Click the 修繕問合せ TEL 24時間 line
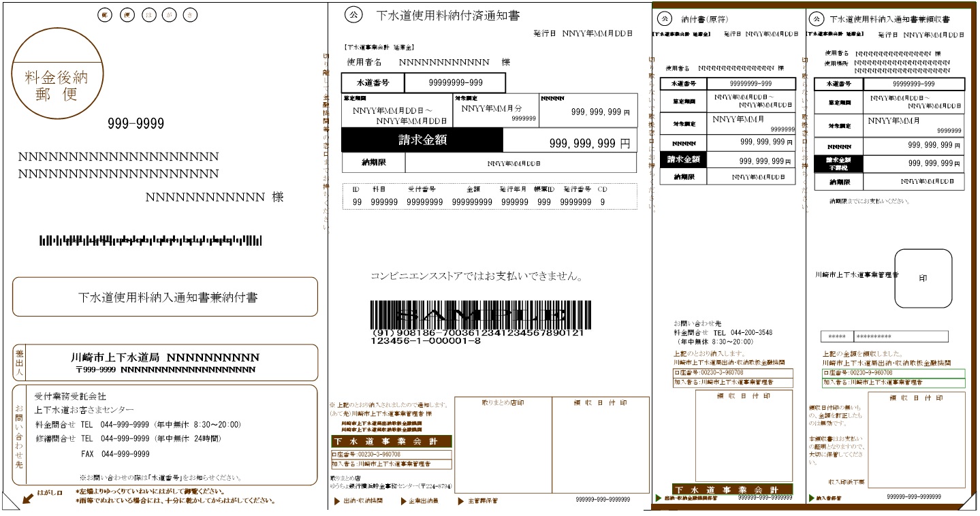Screen dimensions: 980x516 128,439
